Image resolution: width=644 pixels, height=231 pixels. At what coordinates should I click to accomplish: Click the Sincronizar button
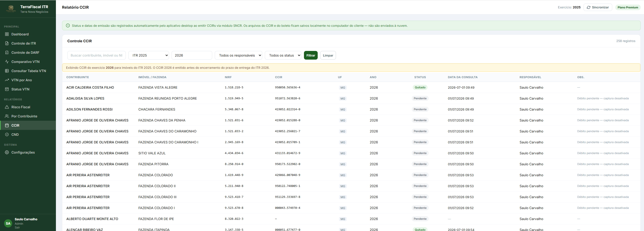[x=598, y=7]
